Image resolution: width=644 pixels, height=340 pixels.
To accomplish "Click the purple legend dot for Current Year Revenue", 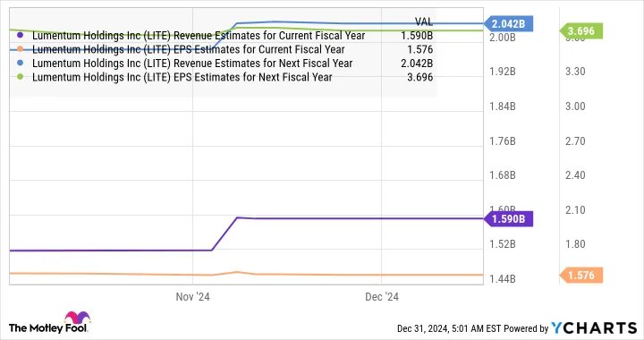I will (x=20, y=35).
